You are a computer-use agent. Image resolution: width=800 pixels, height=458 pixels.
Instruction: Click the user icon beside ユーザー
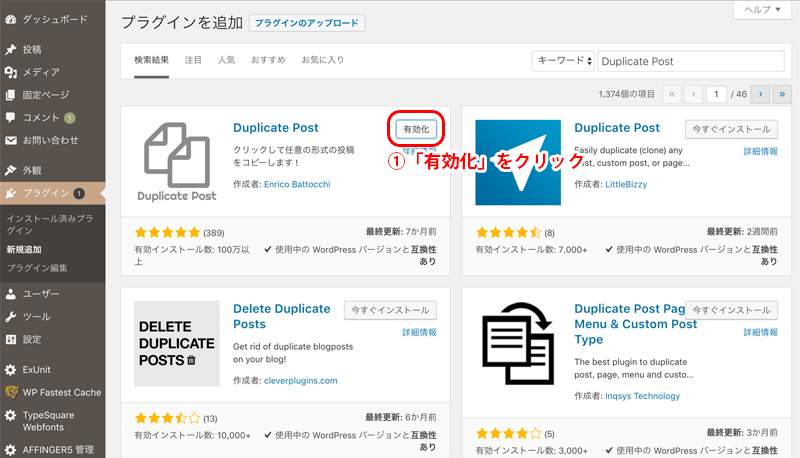tap(11, 294)
